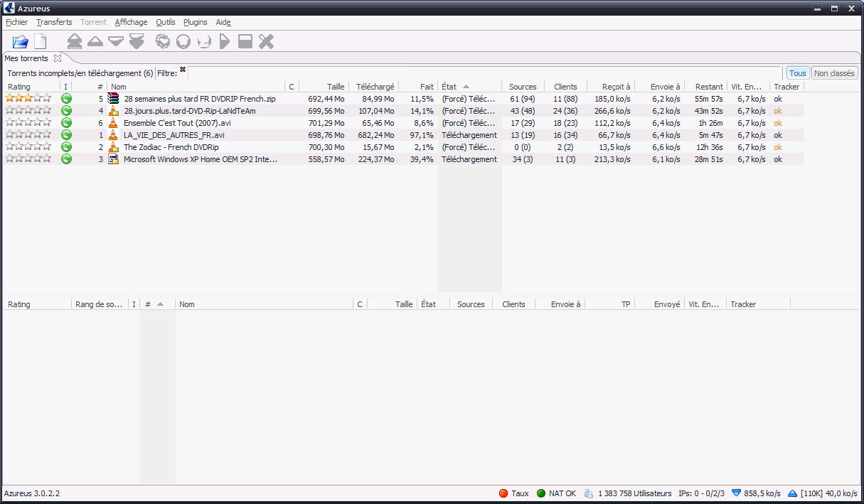Click the Clients header in top list
The height and width of the screenshot is (504, 864).
(565, 87)
